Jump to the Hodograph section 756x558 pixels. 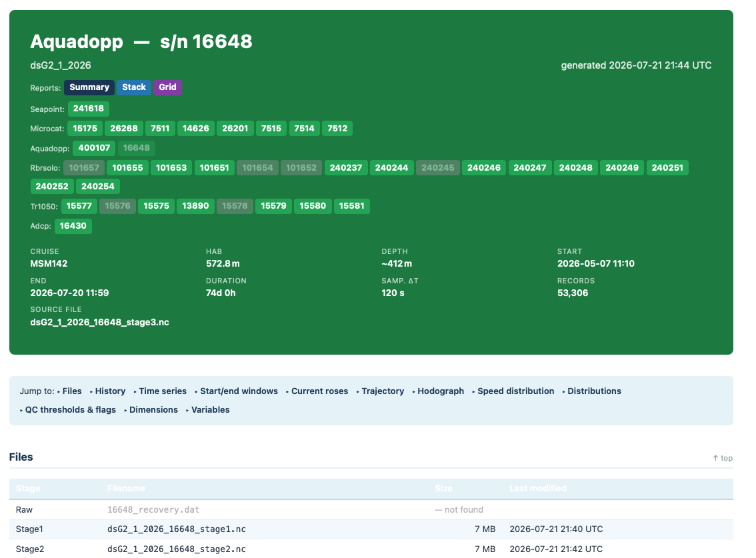click(441, 391)
